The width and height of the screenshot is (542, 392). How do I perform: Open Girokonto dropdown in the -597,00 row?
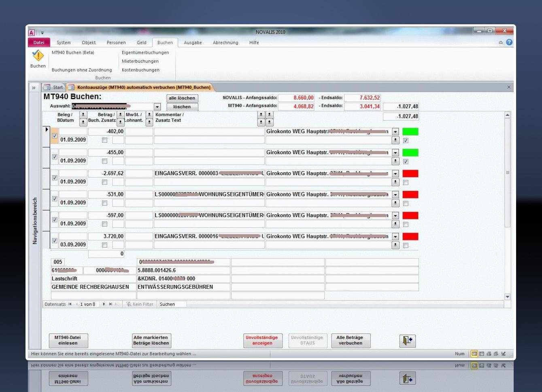tap(395, 216)
